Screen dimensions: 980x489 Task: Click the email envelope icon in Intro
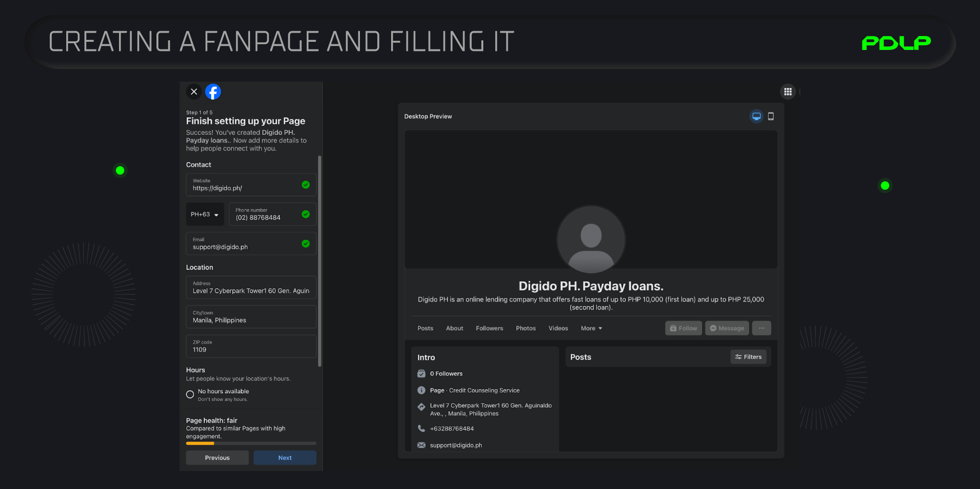tap(421, 445)
